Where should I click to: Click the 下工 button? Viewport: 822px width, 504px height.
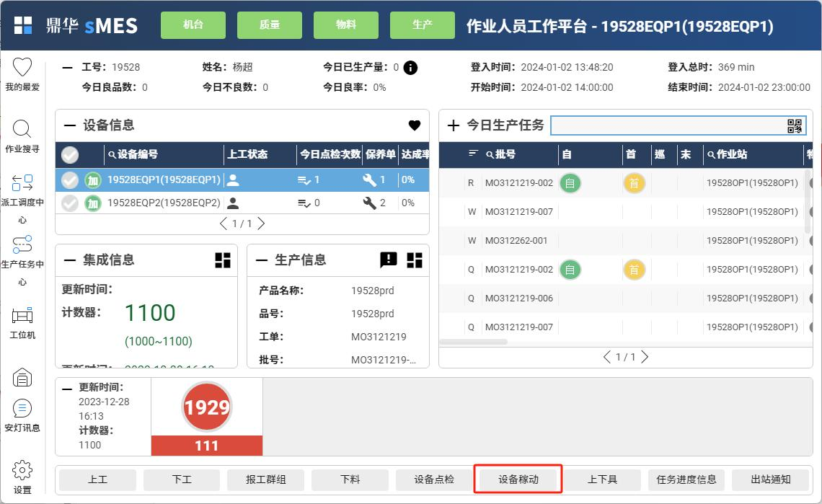[182, 479]
